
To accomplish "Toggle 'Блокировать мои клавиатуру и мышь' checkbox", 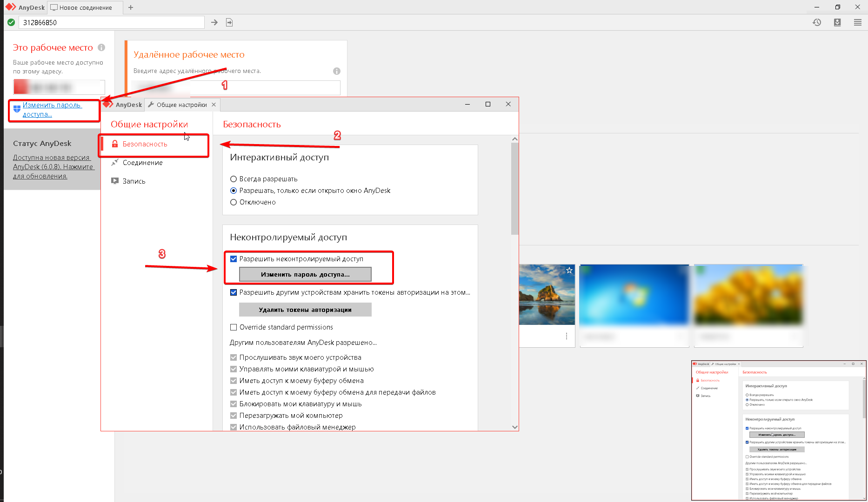I will (234, 404).
